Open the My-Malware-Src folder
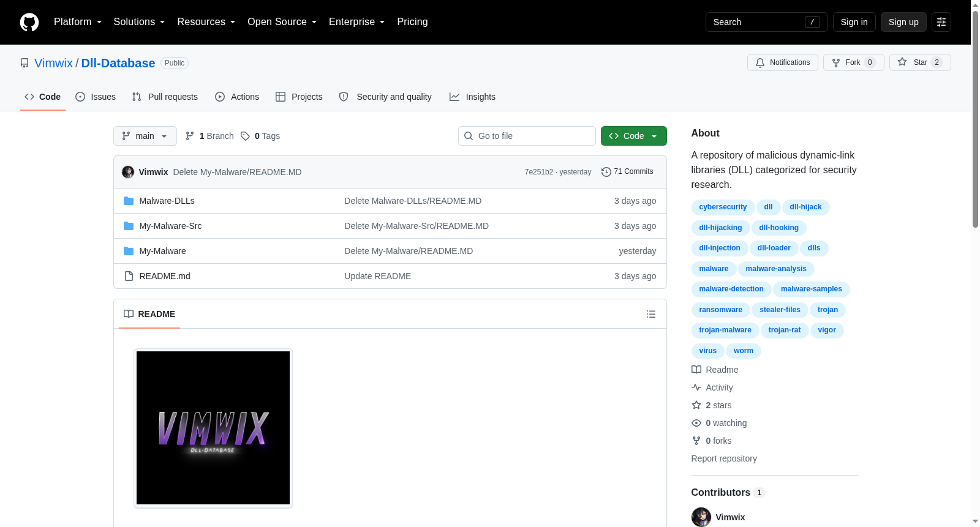980x527 pixels. point(170,226)
